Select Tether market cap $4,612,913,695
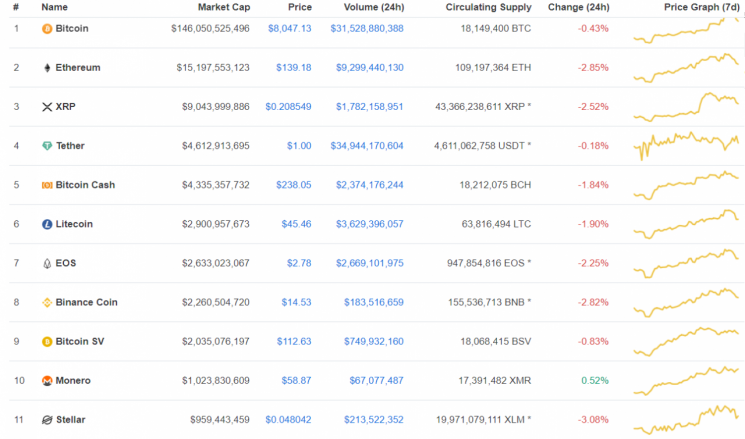 coord(216,146)
